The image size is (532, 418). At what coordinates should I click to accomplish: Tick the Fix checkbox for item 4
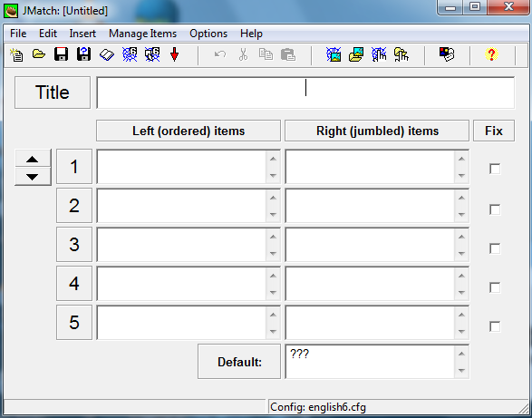point(495,287)
